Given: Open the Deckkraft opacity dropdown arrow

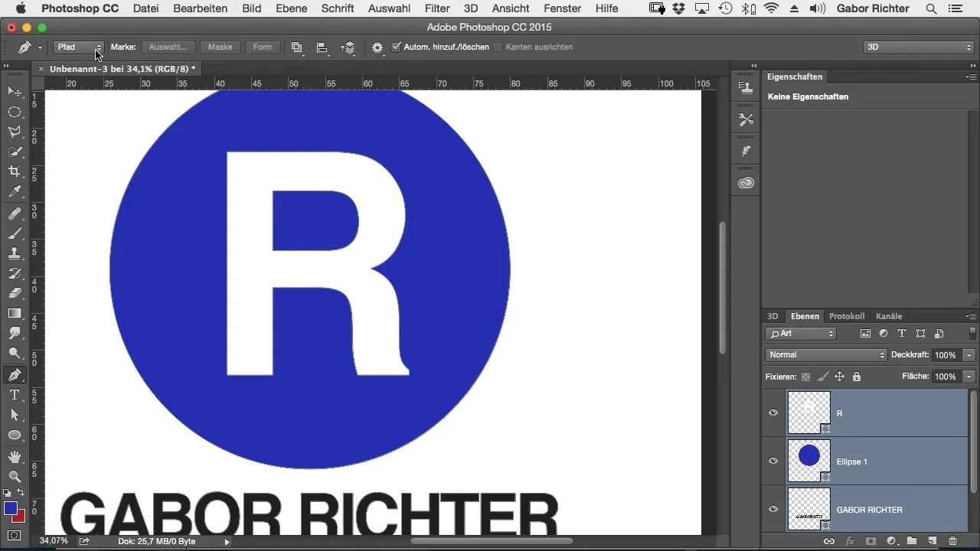Looking at the screenshot, I should coord(969,355).
